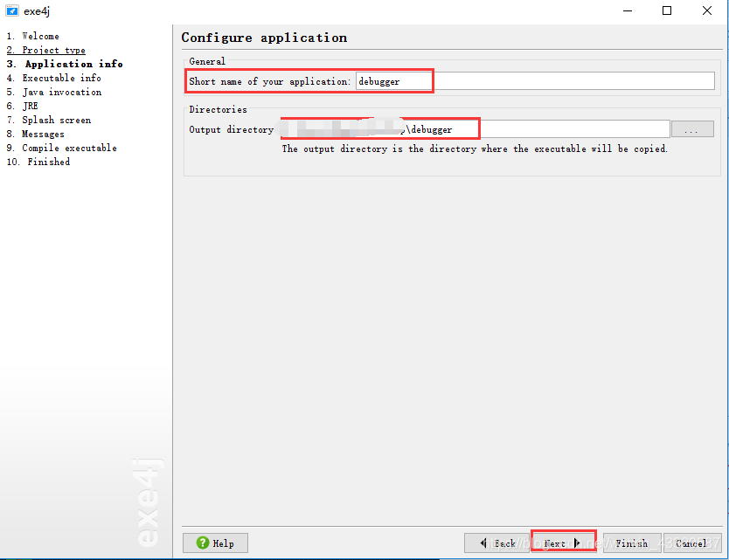Click the Configure application heading
Screen dimensions: 729x560
click(264, 38)
